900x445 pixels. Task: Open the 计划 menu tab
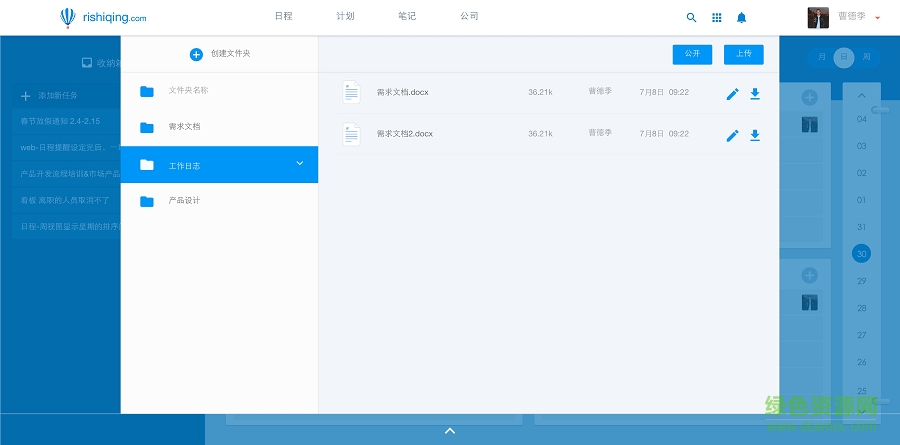tap(345, 17)
